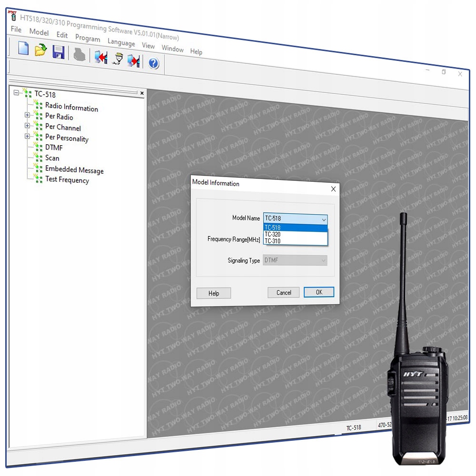Select the Embedded Message tree item
The height and width of the screenshot is (476, 476).
(74, 170)
